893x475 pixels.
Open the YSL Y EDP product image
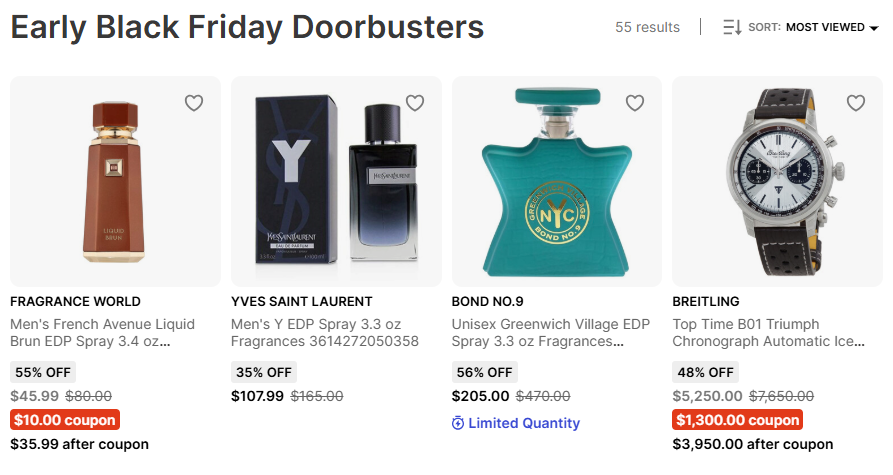tap(335, 180)
